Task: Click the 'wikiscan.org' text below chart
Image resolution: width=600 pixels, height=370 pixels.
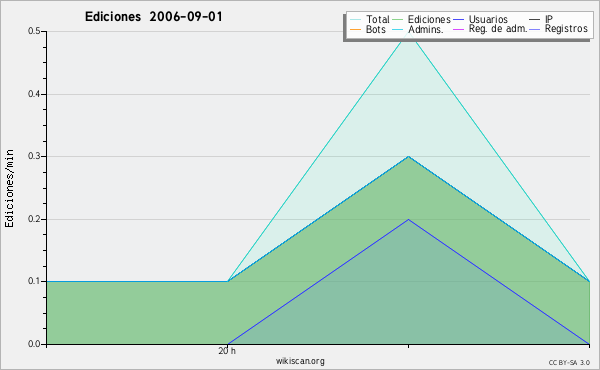Action: (x=300, y=361)
